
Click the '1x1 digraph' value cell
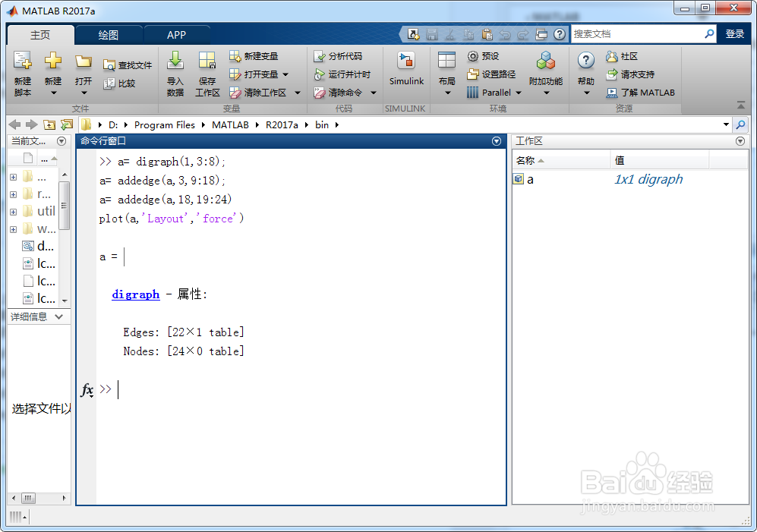tap(648, 180)
